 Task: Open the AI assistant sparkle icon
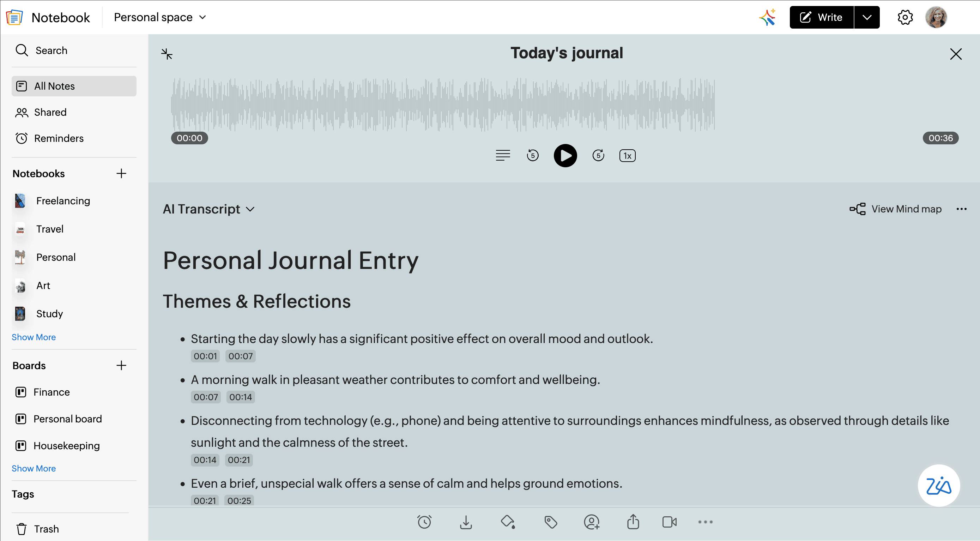[x=767, y=18]
